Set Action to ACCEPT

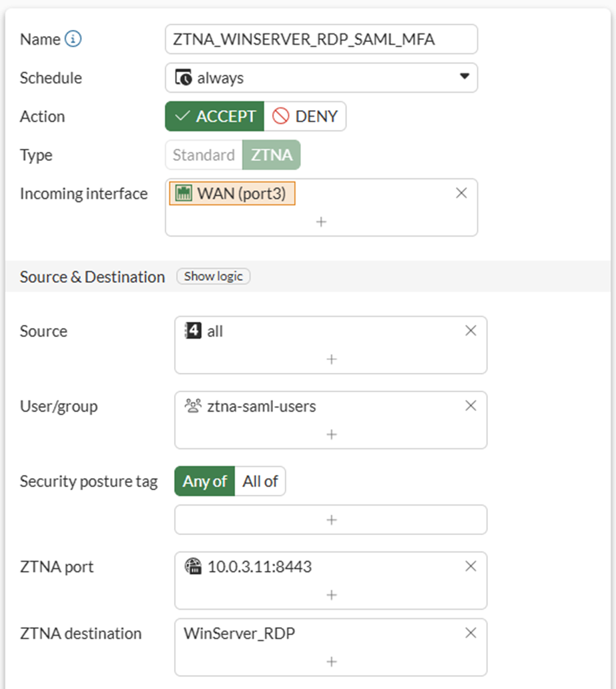[215, 116]
